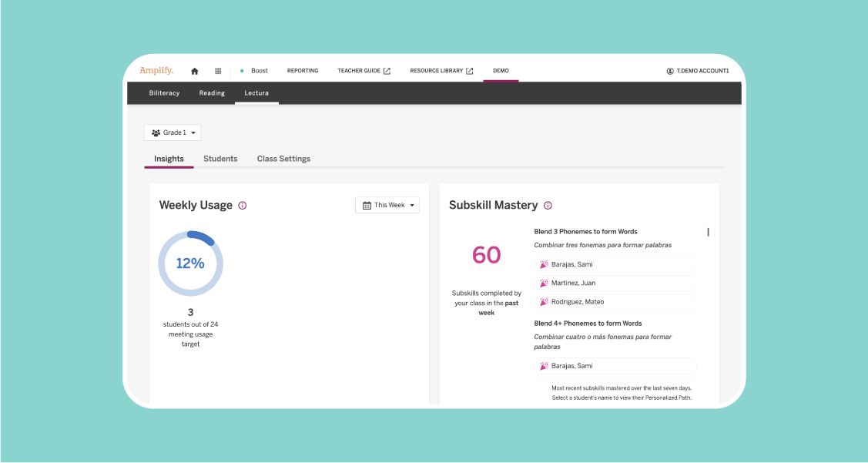Open the Class Settings tab

[x=283, y=159]
